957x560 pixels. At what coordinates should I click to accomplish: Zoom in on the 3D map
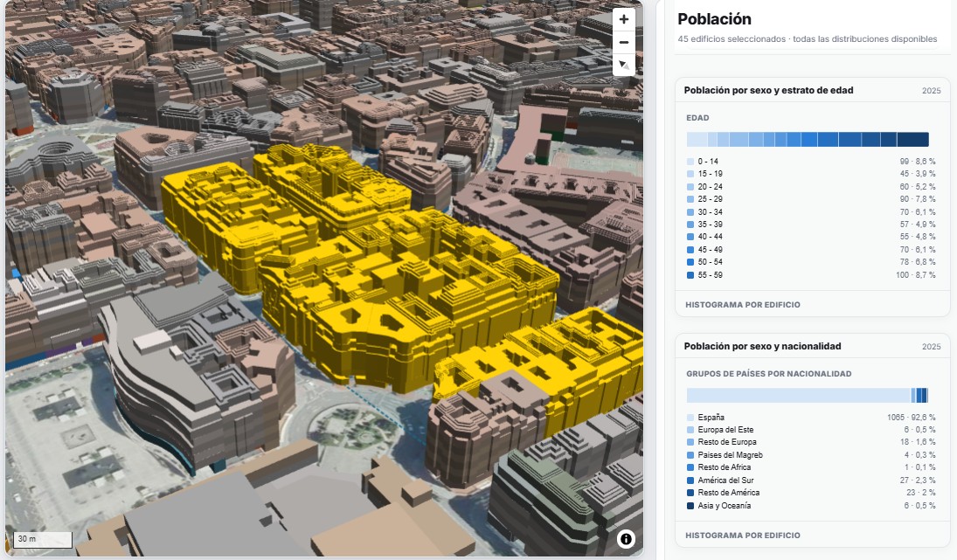(x=624, y=19)
